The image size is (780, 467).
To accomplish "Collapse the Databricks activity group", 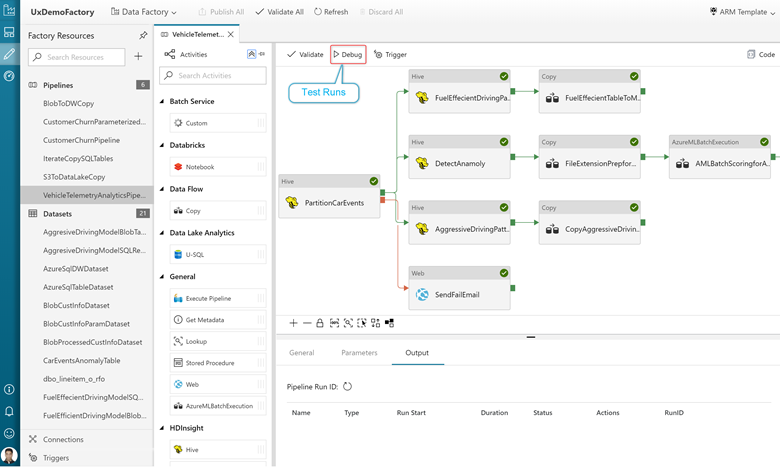I will tap(162, 145).
